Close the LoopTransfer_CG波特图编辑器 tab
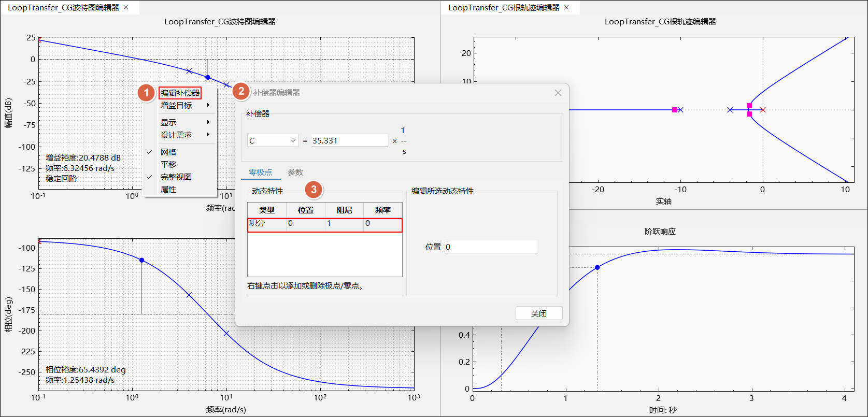Viewport: 868px width, 417px height. (126, 7)
